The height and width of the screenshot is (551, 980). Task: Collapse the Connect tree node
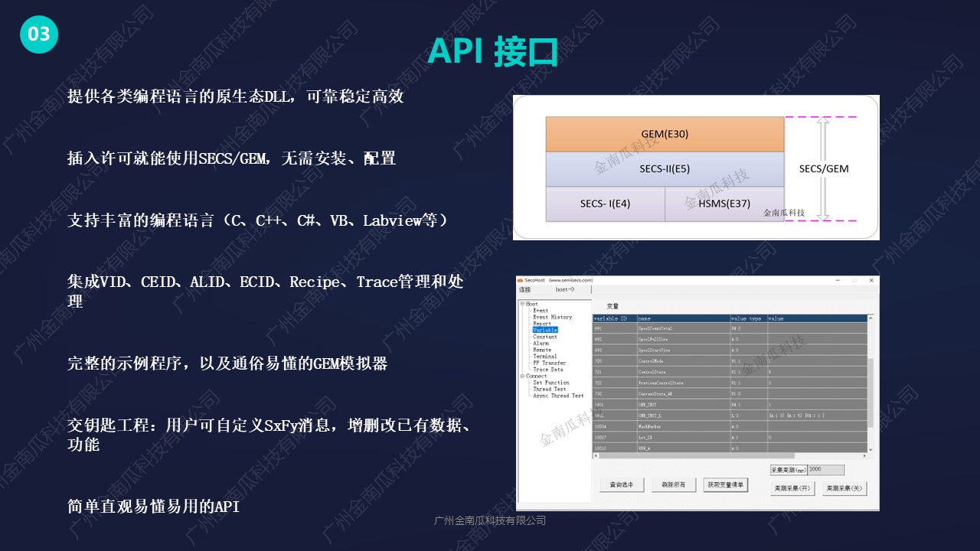click(x=522, y=377)
